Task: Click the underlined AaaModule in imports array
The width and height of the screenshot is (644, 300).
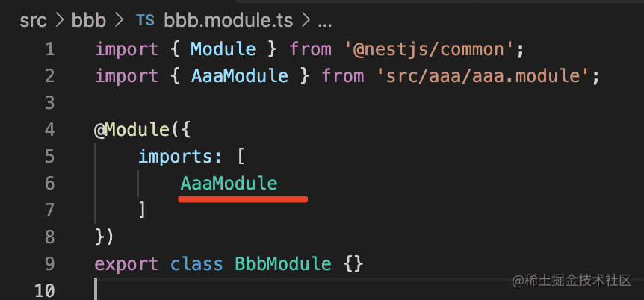Action: coord(229,184)
